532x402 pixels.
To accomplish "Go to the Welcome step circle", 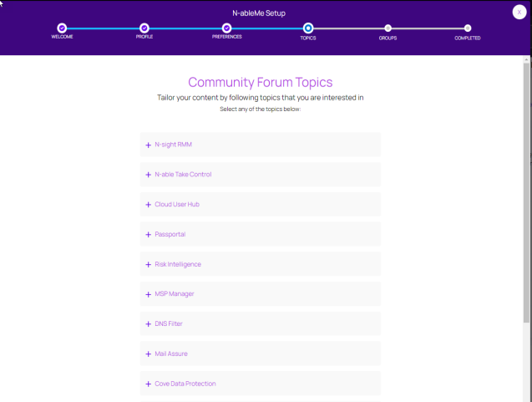I will (x=62, y=28).
